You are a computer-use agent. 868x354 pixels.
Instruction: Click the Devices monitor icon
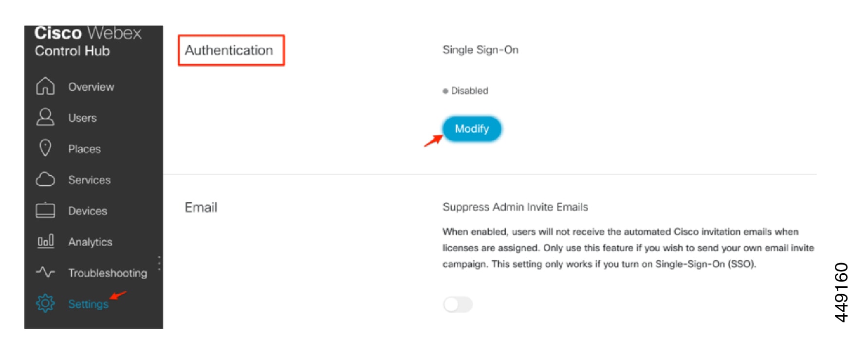(45, 211)
